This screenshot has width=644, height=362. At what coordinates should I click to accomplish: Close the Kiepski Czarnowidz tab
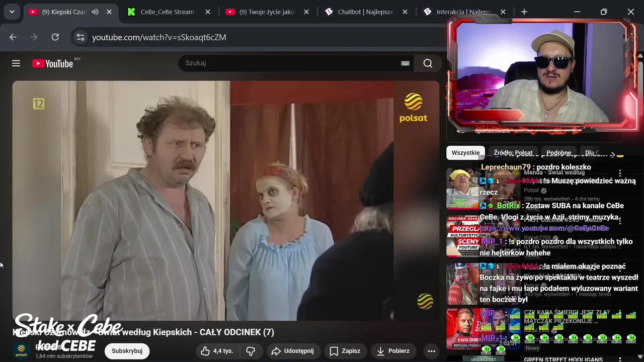point(109,12)
